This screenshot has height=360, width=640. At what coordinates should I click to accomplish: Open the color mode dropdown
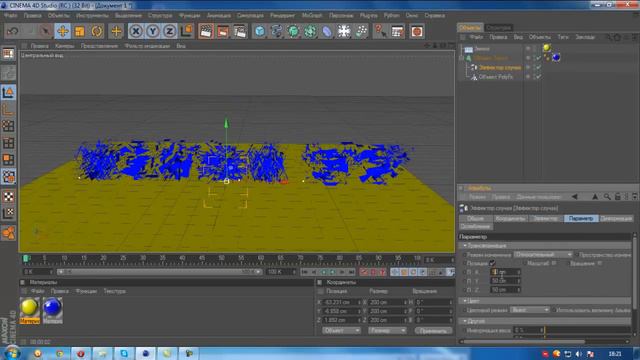[x=530, y=310]
